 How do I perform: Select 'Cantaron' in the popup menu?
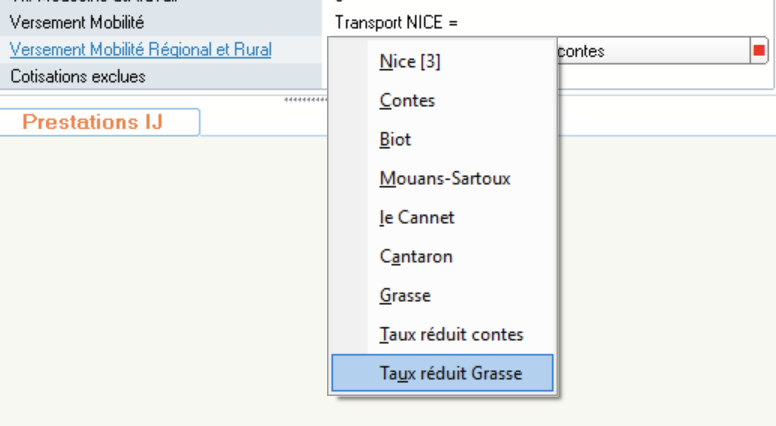click(416, 257)
